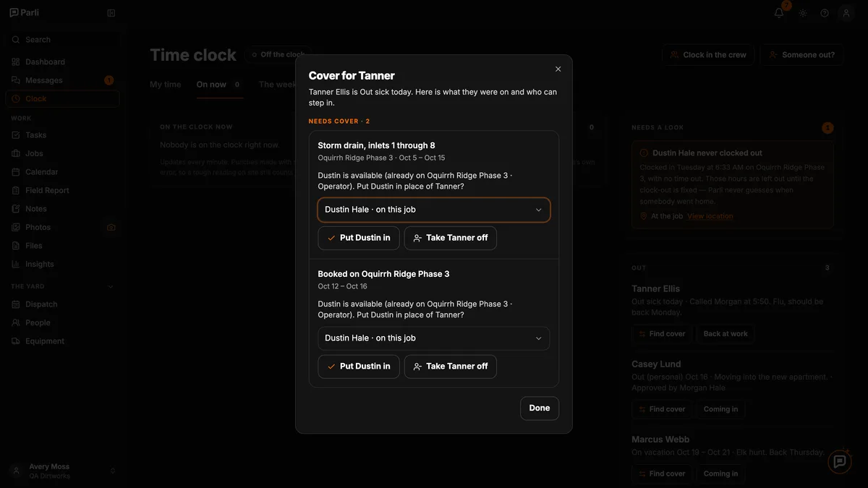Collapse The Yard section
Image resolution: width=868 pixels, height=488 pixels.
111,286
